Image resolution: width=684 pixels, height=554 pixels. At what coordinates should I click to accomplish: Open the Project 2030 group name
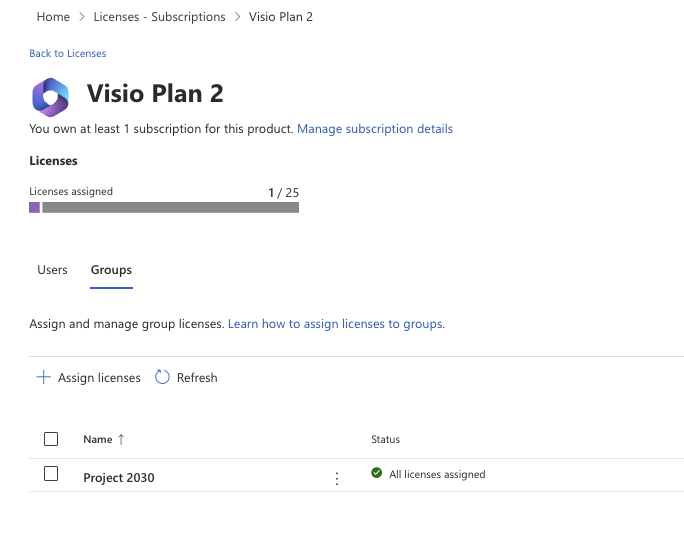tap(119, 478)
